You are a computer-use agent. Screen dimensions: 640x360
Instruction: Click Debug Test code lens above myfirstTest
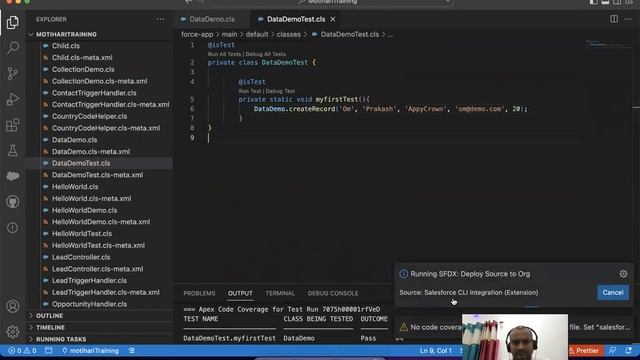(x=280, y=91)
